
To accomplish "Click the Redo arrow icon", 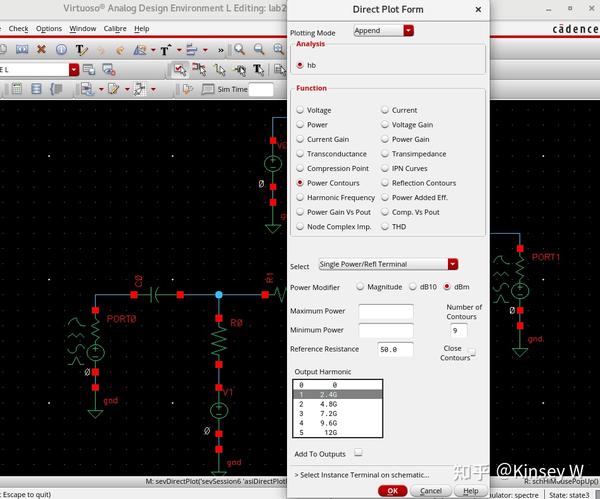I will (x=120, y=50).
